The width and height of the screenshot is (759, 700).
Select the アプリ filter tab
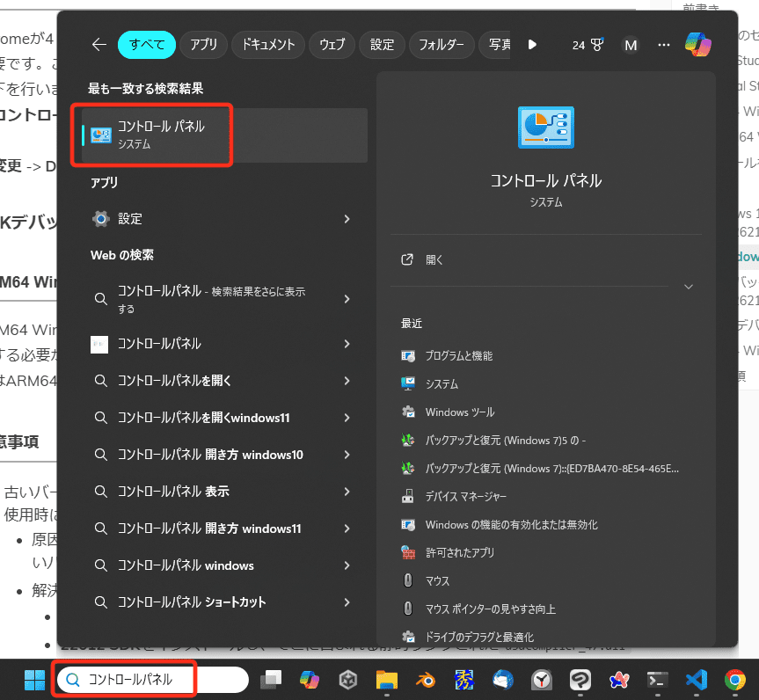tap(204, 45)
